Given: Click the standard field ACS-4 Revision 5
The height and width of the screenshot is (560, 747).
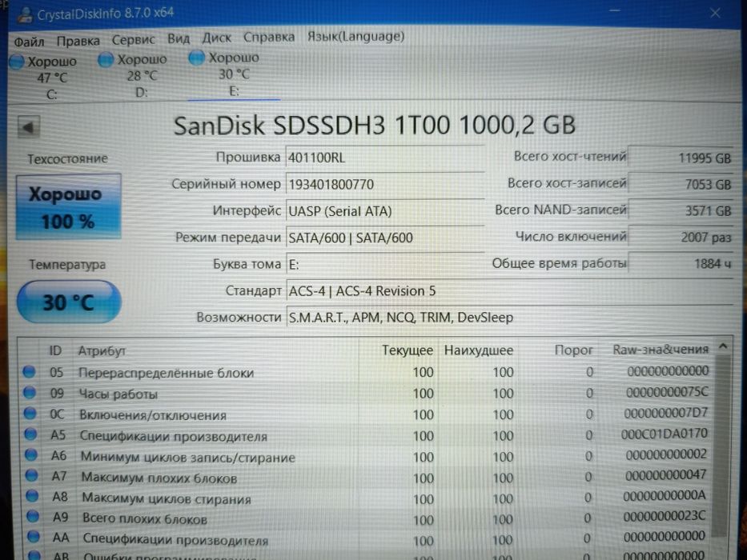Looking at the screenshot, I should pyautogui.click(x=508, y=290).
